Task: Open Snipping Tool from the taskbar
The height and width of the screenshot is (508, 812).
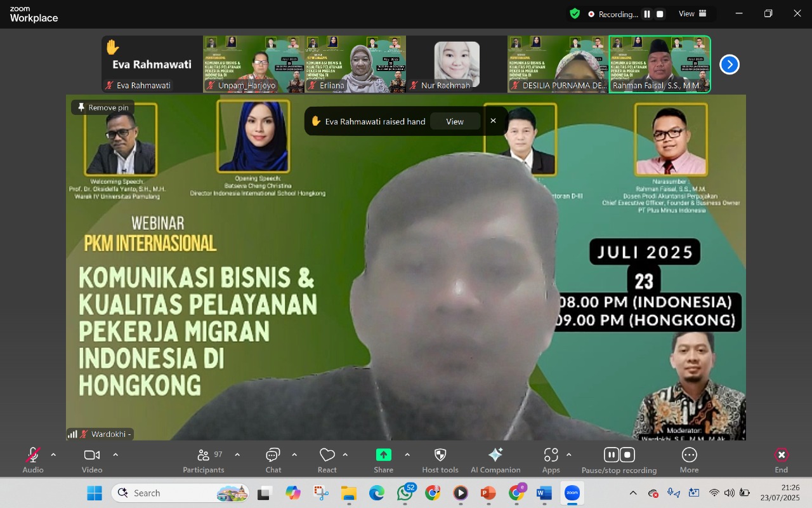Action: (x=321, y=493)
